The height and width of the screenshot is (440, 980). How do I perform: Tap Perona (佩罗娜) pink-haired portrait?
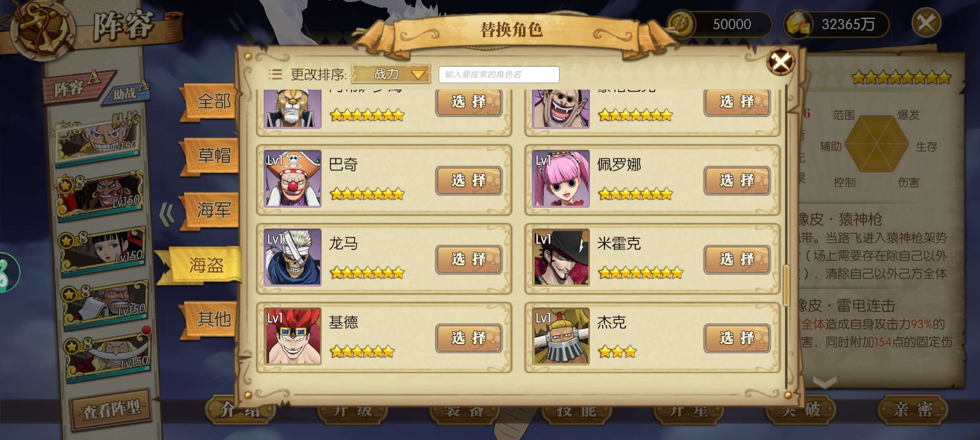tap(561, 178)
